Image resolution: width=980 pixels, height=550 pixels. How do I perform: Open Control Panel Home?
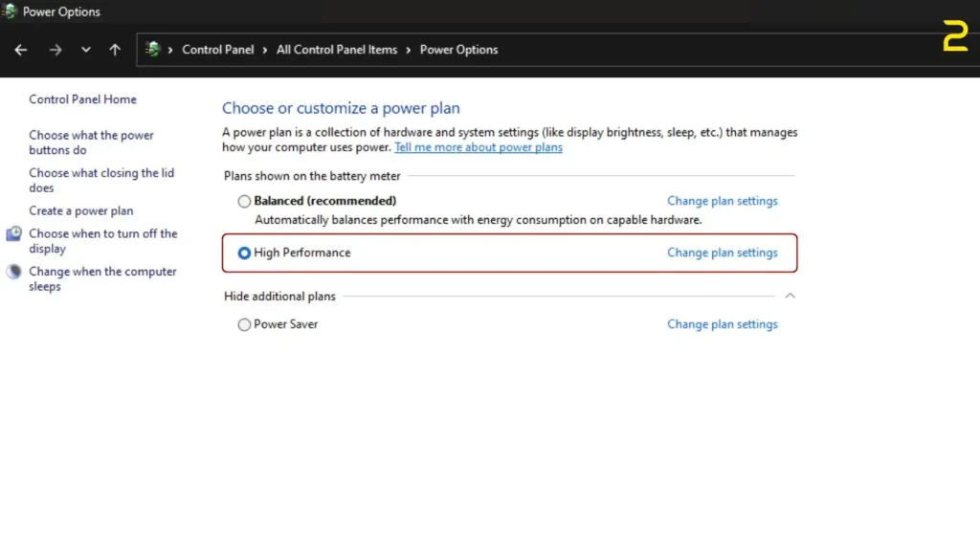click(x=82, y=99)
